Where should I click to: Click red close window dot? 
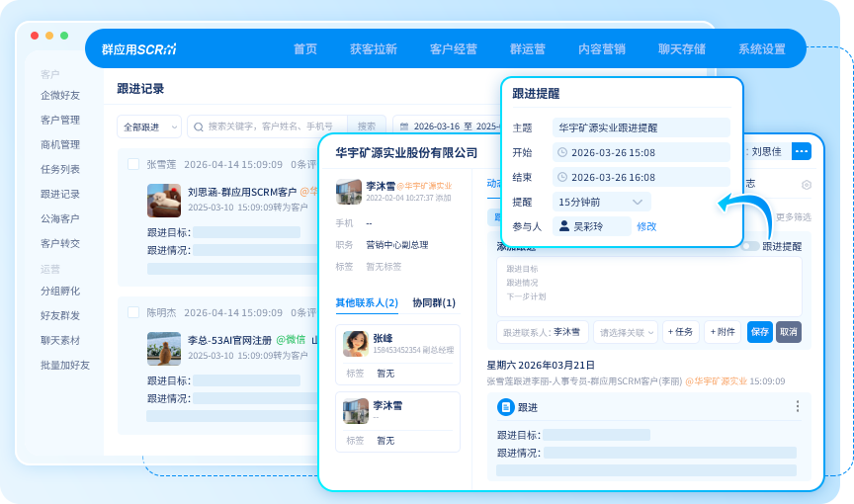pos(35,36)
